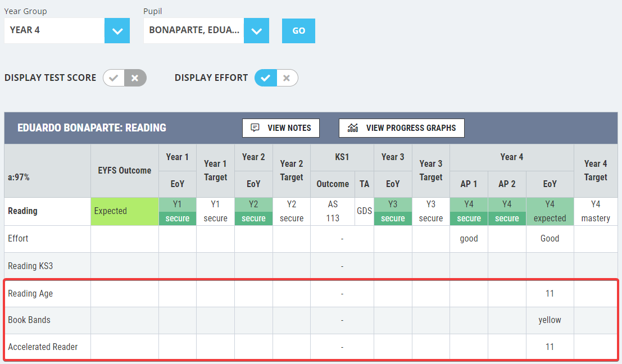The image size is (622, 364).
Task: Open VIEW NOTES for Eduardo Bonaparte
Action: [280, 128]
